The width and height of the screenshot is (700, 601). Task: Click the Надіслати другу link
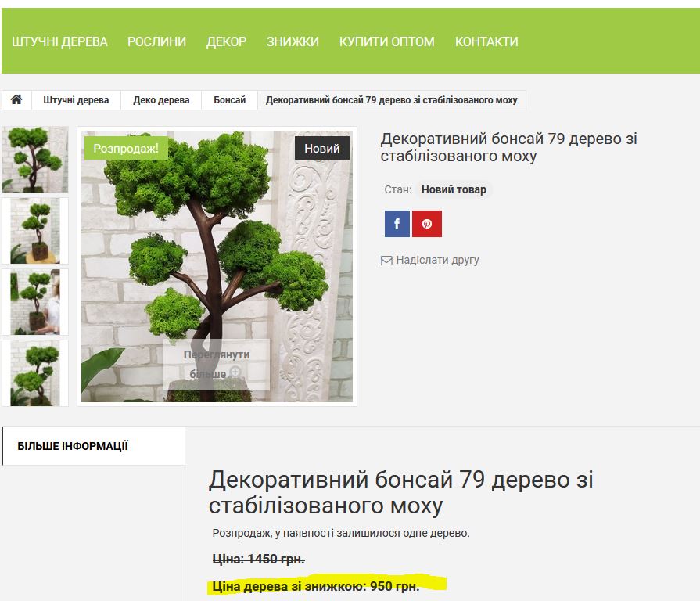[436, 260]
